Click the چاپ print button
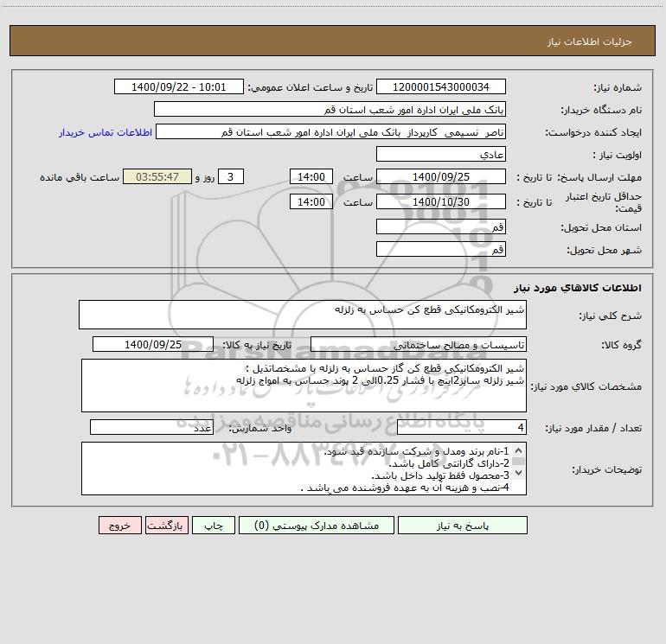Screen dimensions: 666x644 point(214,525)
